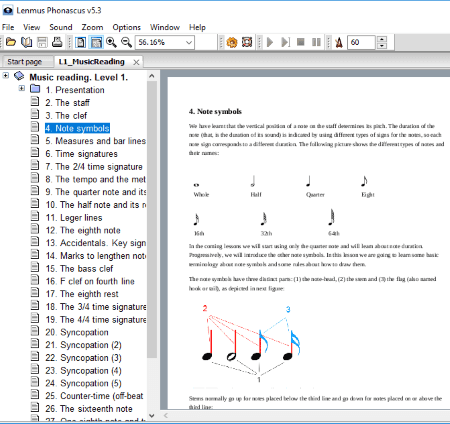
Task: Open lesson 3. The clef
Action: tap(66, 116)
